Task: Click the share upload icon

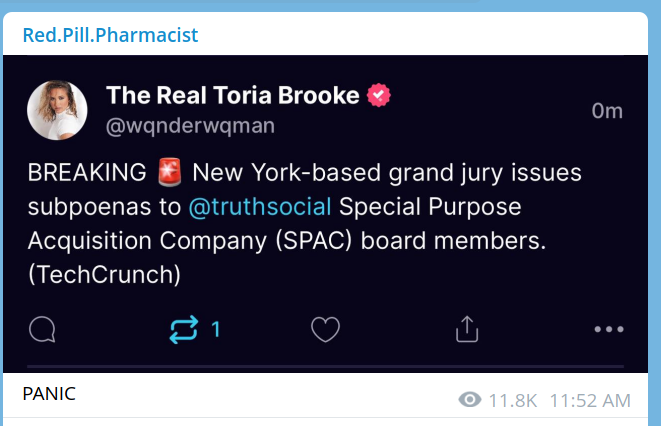Action: pyautogui.click(x=467, y=329)
